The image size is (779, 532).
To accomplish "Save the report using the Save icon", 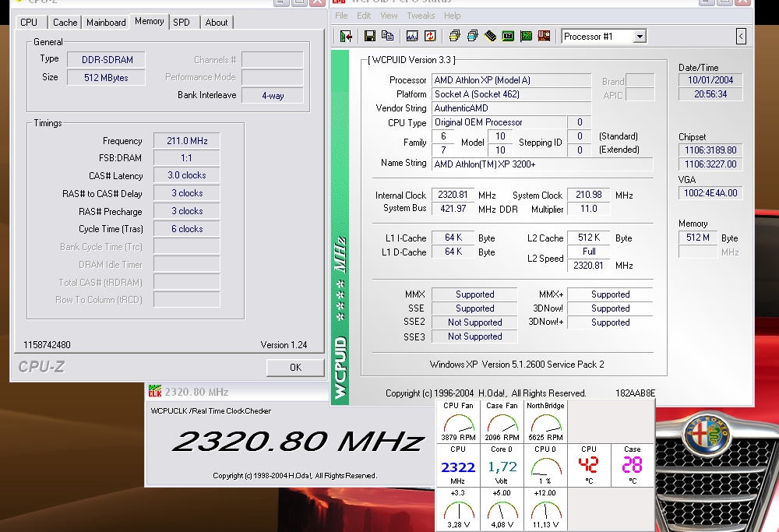I will (369, 36).
